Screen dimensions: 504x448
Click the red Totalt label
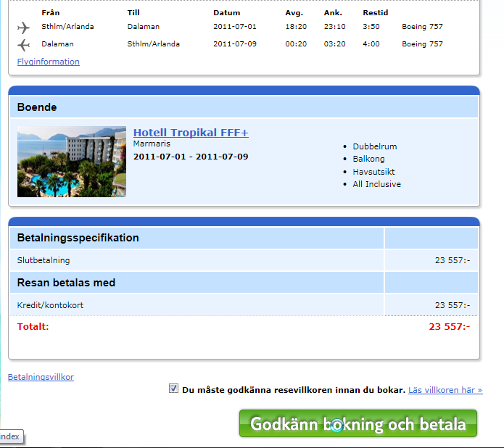point(33,327)
